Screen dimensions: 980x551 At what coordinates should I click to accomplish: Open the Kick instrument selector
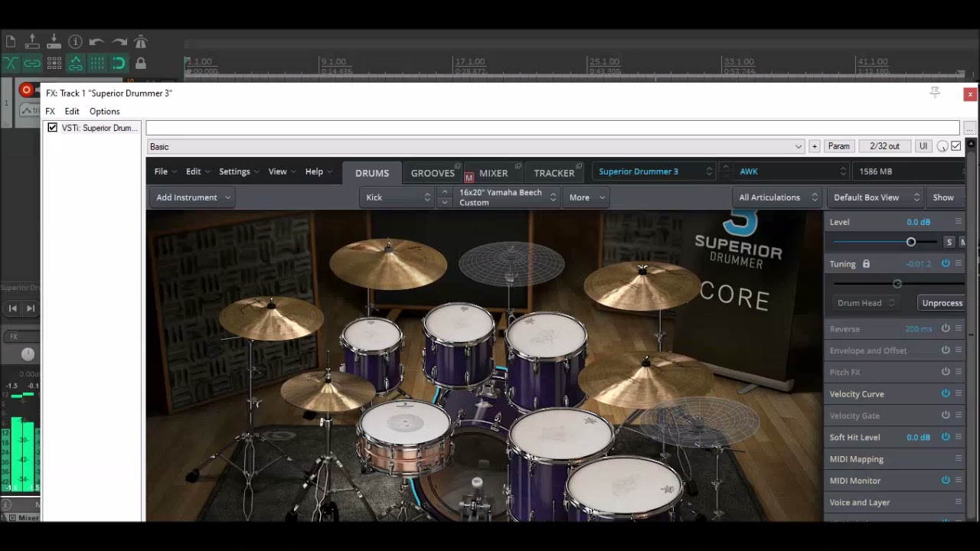point(397,197)
